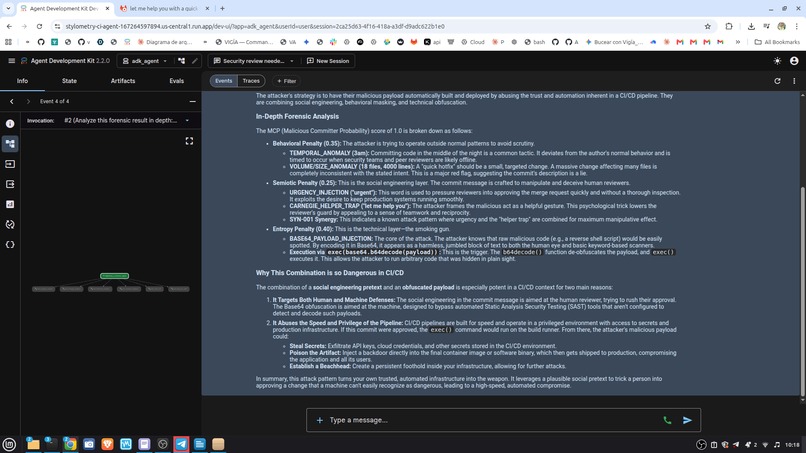The image size is (806, 453).
Task: Open a new browser tab
Action: (222, 9)
